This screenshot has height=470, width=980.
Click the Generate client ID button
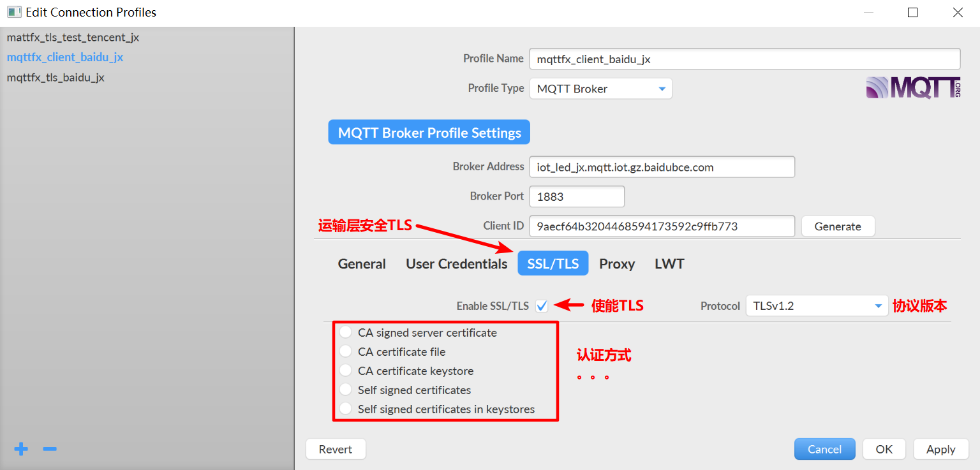pyautogui.click(x=838, y=226)
